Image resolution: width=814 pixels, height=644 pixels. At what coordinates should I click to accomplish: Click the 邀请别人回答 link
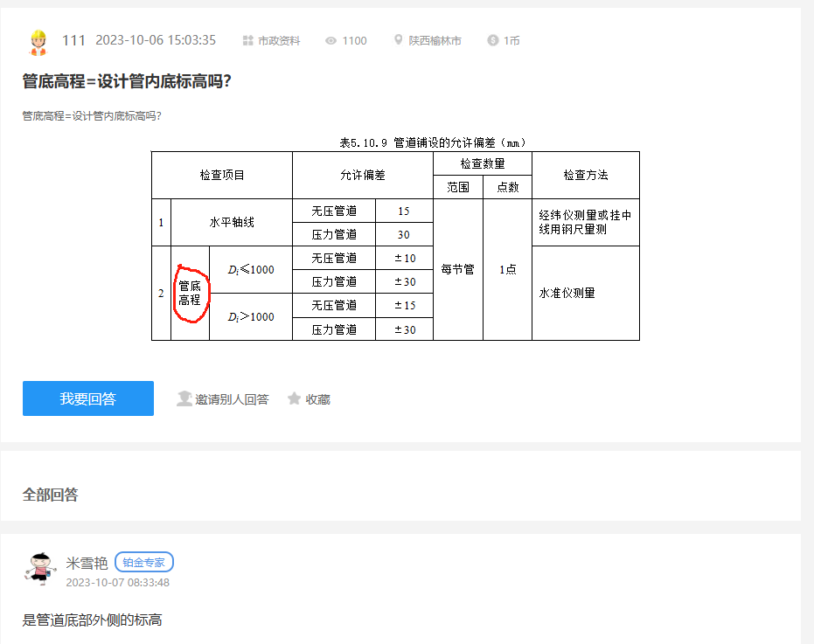tap(232, 399)
